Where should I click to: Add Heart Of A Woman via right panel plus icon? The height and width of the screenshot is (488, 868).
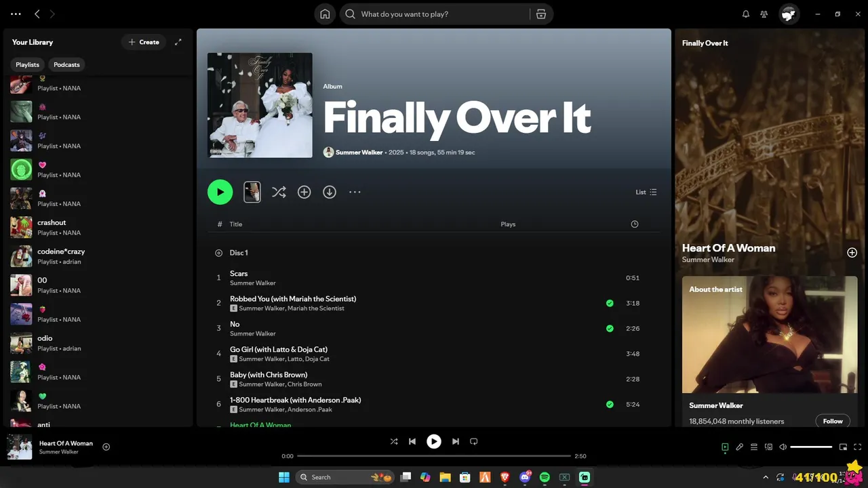click(x=852, y=253)
